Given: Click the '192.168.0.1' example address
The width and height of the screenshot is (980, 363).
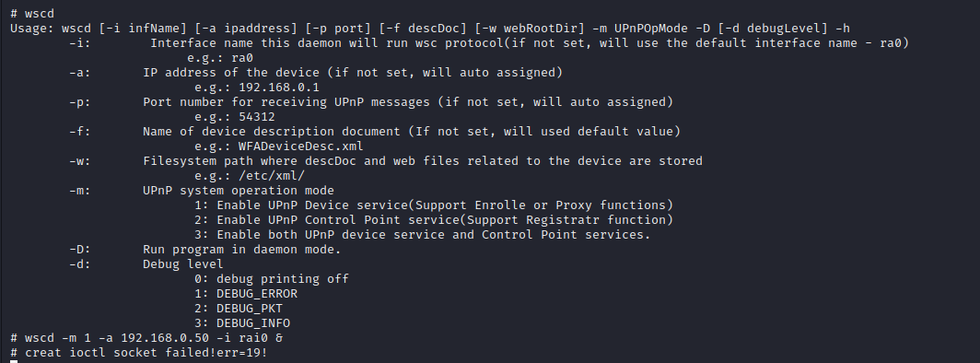Looking at the screenshot, I should pos(279,88).
